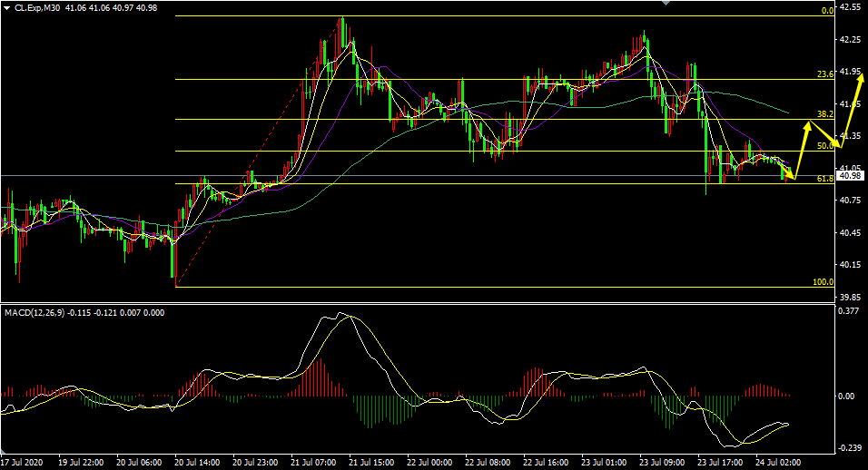Select the Fibonacci 100.0 level label
Image resolution: width=868 pixels, height=470 pixels.
824,282
